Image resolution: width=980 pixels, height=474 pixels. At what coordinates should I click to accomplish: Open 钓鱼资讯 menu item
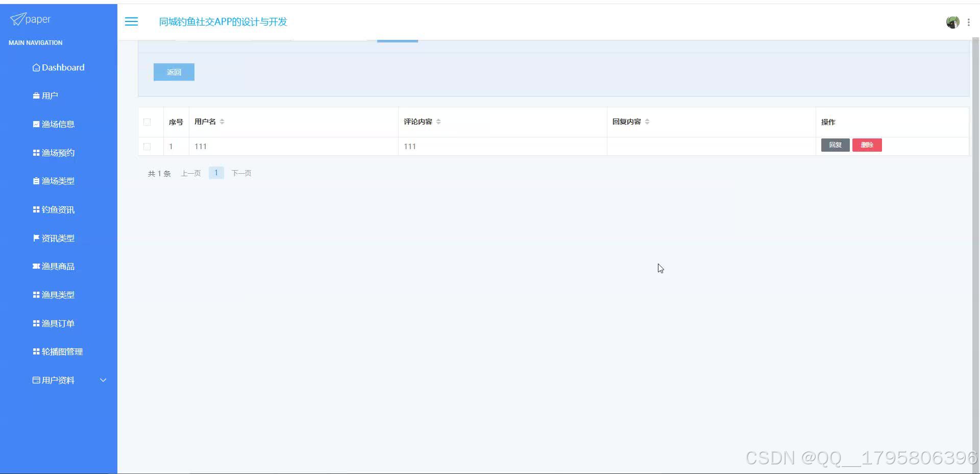(59, 209)
